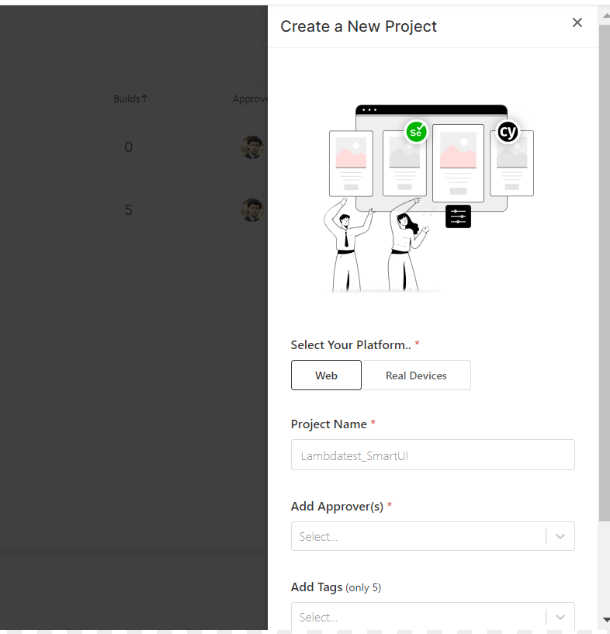The height and width of the screenshot is (634, 610).
Task: Expand the Add Approver(s) chevron arrow
Action: click(x=560, y=537)
